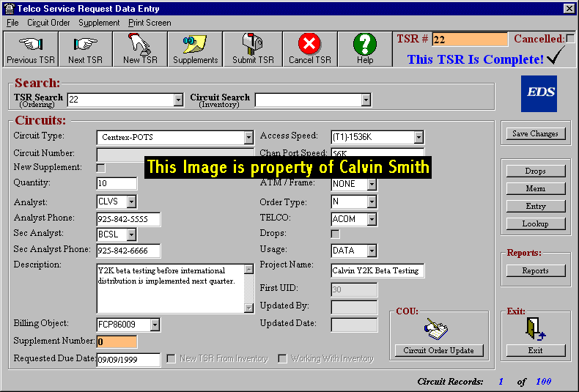Screen dimensions: 579x392
Task: Click the Requested Due Date field
Action: 128,360
